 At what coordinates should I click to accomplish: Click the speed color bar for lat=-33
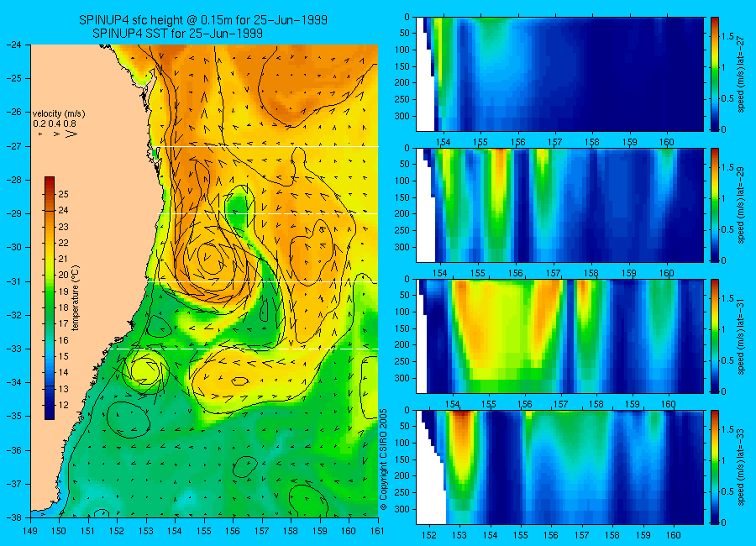coord(715,467)
